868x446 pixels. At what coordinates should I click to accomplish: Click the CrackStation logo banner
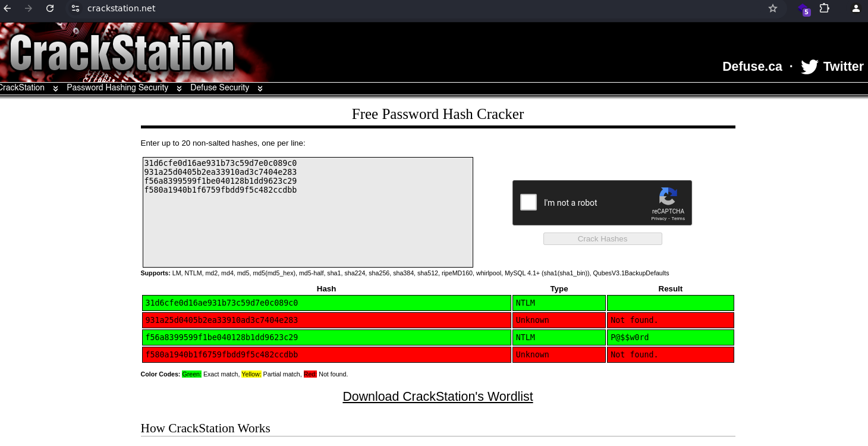[122, 52]
